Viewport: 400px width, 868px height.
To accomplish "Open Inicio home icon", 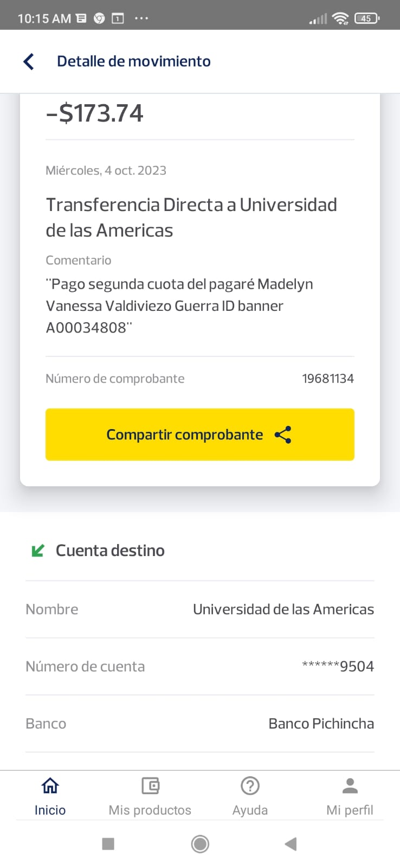I will tap(50, 786).
